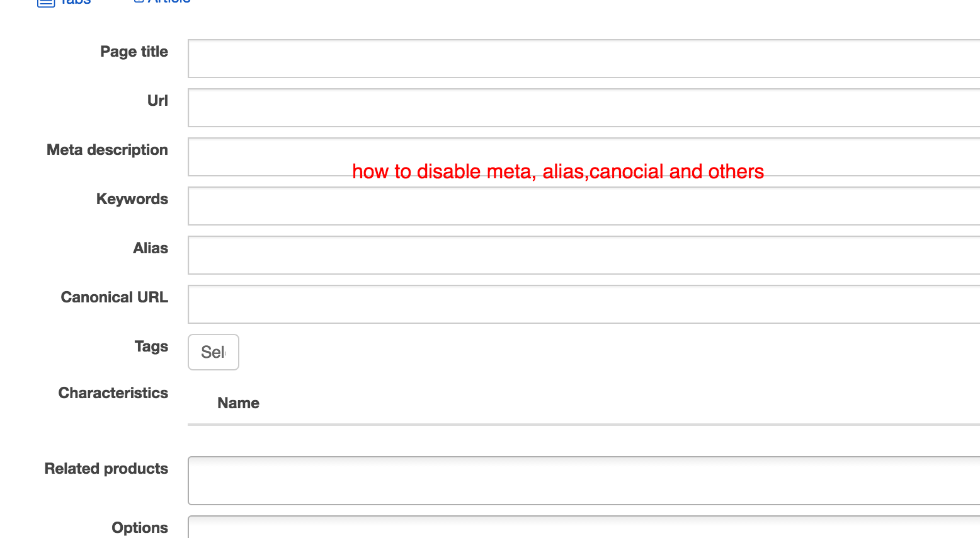980x538 pixels.
Task: Click the Tabs list icon
Action: coord(46,3)
